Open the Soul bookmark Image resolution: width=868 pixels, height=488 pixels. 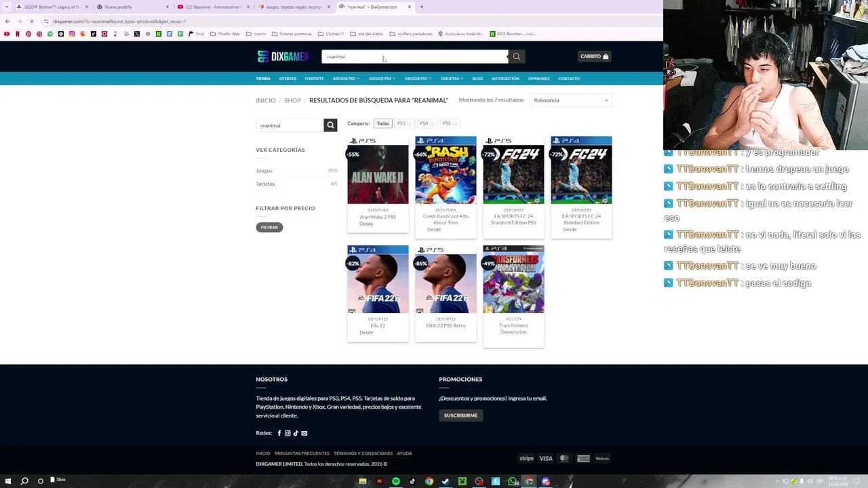pos(197,34)
